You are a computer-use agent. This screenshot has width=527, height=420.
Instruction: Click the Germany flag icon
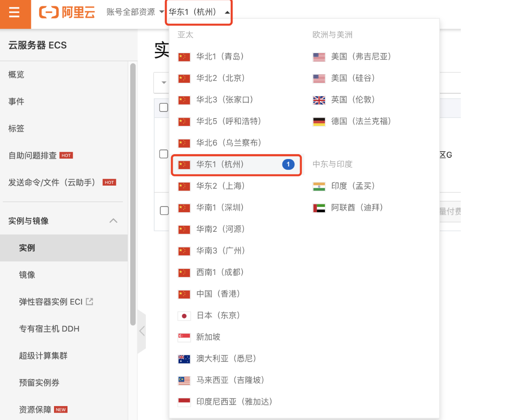pyautogui.click(x=319, y=122)
